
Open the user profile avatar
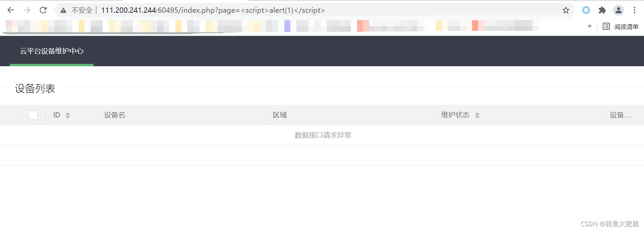618,10
